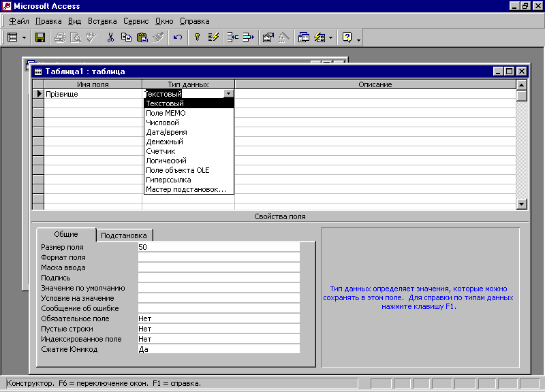545x392 pixels.
Task: Click the New Object icon
Action: click(x=320, y=37)
